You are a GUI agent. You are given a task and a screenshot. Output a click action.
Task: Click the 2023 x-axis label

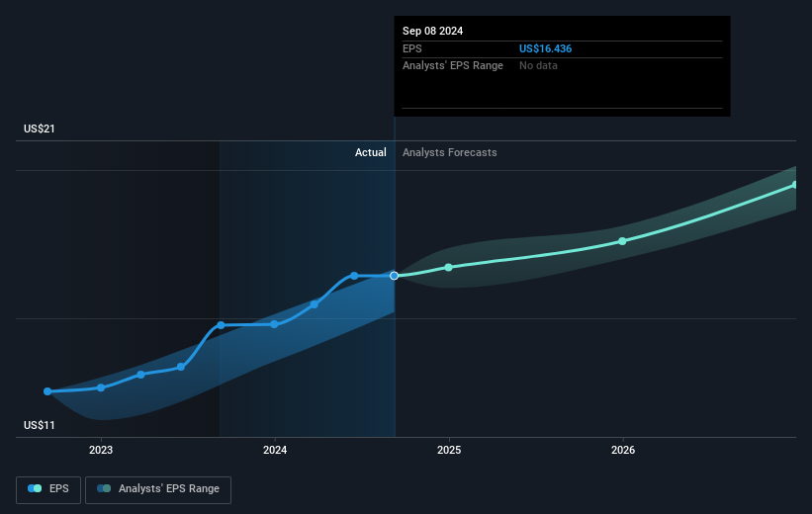101,451
